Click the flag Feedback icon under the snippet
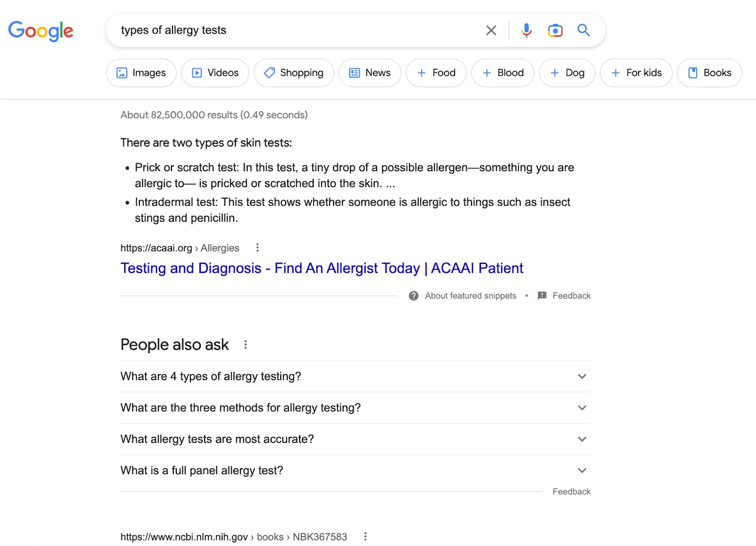Screen dimensions: 756x546 pos(541,295)
